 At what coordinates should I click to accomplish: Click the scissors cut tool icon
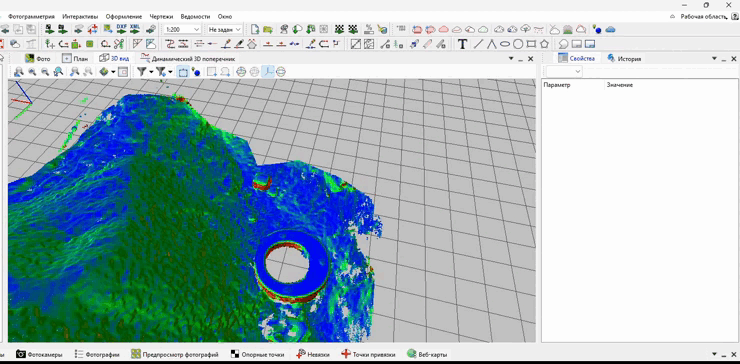119,44
